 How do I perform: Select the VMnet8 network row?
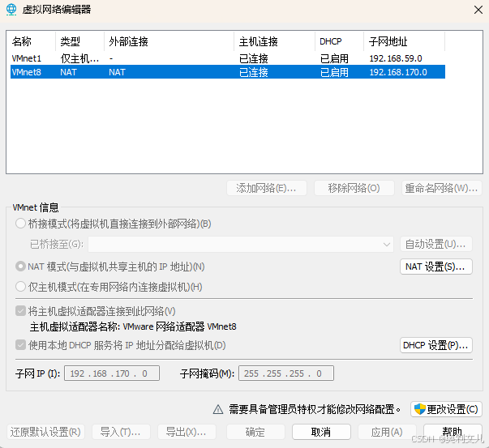[228, 72]
